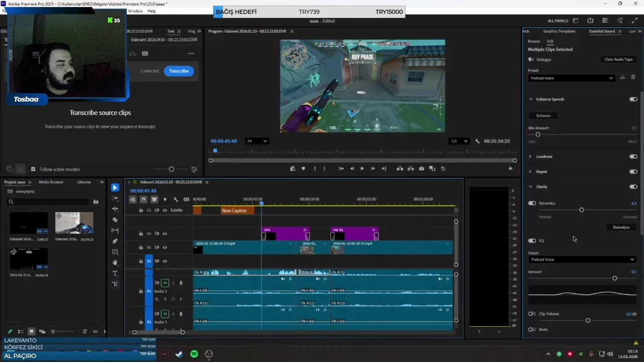Open Quick Export share icon

click(590, 21)
